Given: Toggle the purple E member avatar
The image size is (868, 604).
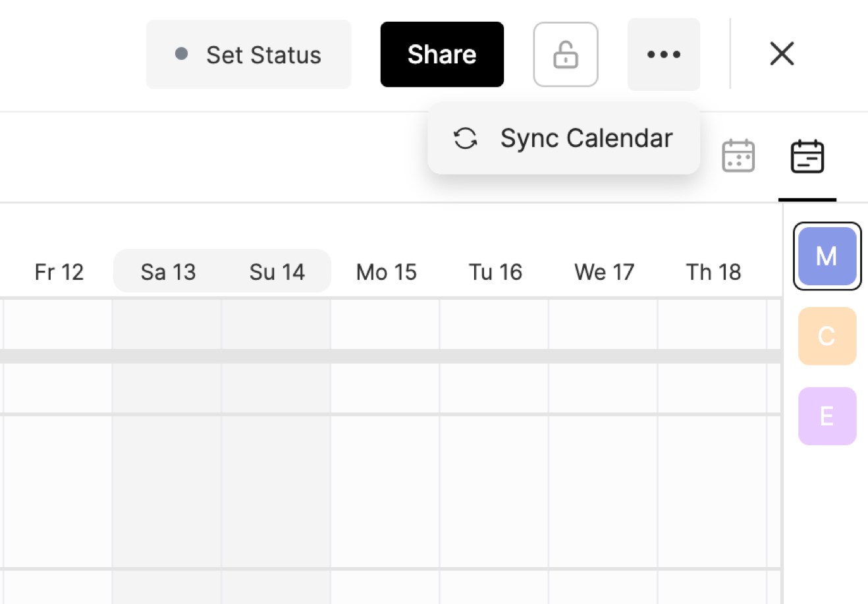Looking at the screenshot, I should coord(827,416).
